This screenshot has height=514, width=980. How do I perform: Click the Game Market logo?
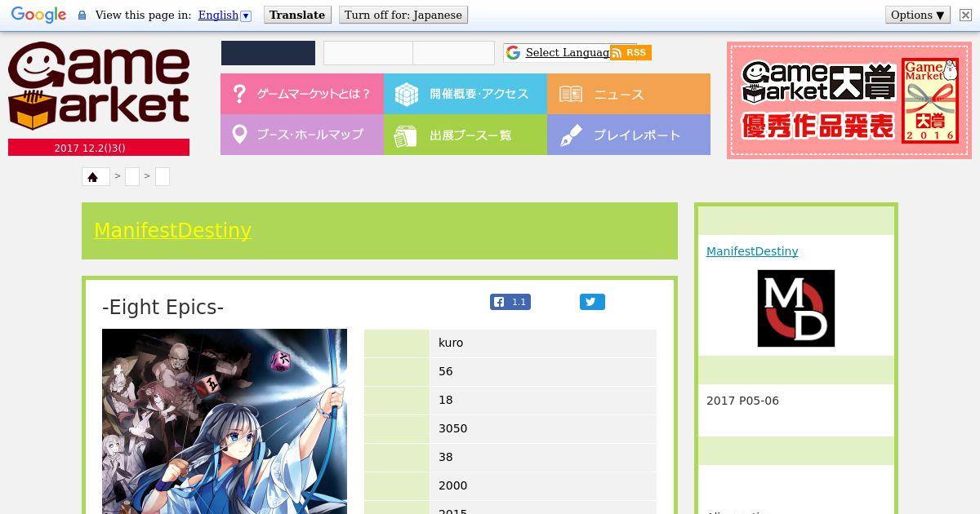point(99,86)
